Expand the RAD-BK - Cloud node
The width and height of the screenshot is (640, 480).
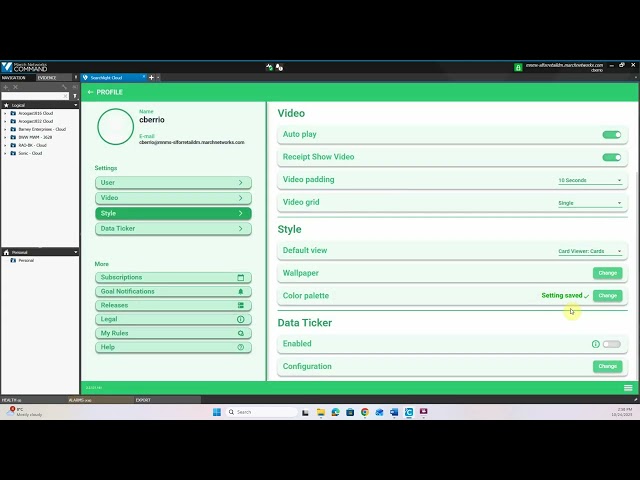tap(5, 145)
